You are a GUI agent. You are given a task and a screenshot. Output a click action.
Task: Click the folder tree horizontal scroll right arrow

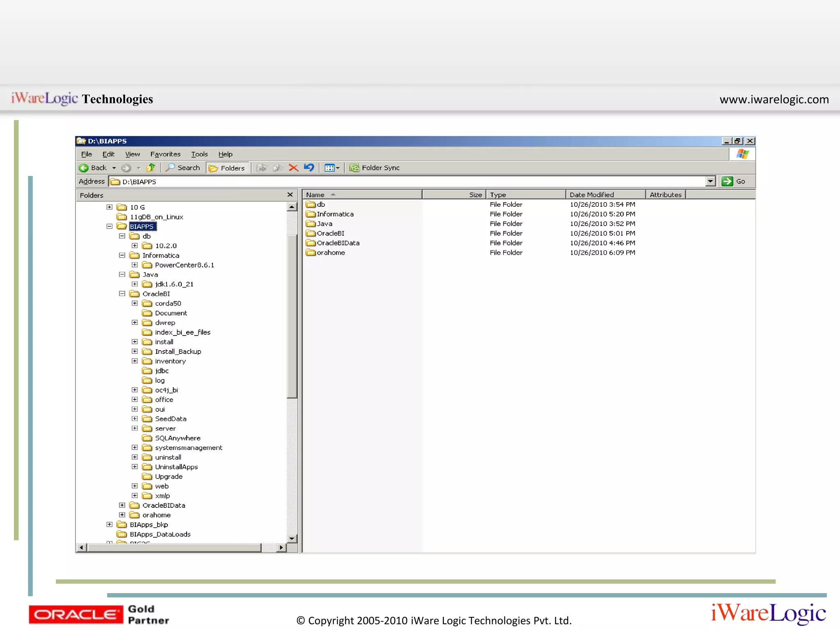281,548
